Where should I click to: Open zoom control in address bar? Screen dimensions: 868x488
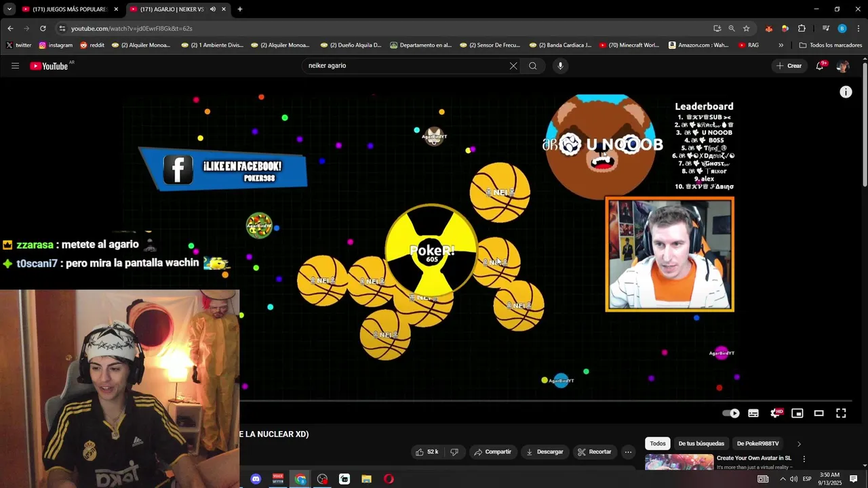pyautogui.click(x=732, y=28)
